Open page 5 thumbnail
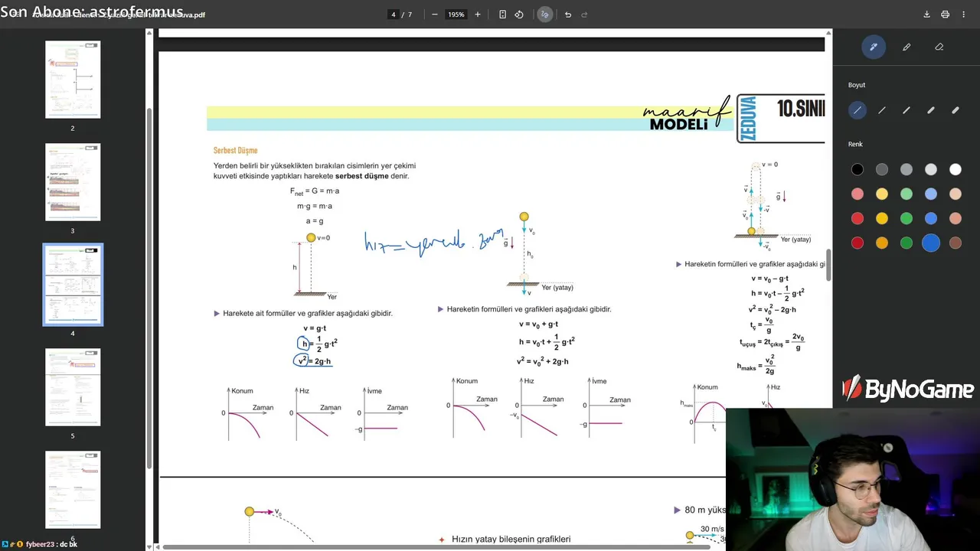Screen dimensions: 980x551 73,387
